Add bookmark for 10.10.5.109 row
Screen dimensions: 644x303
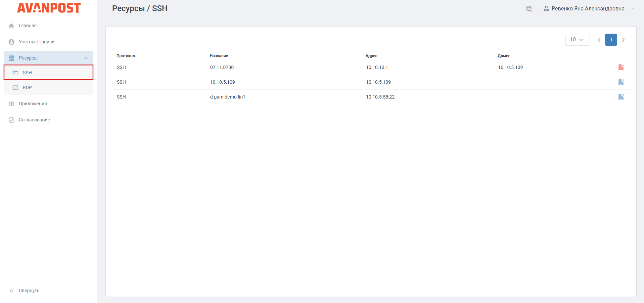[x=621, y=82]
